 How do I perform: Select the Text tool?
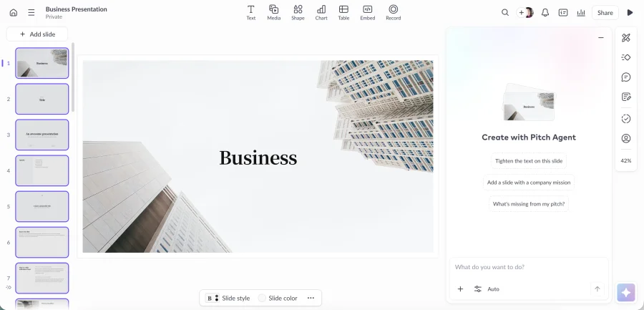(251, 12)
